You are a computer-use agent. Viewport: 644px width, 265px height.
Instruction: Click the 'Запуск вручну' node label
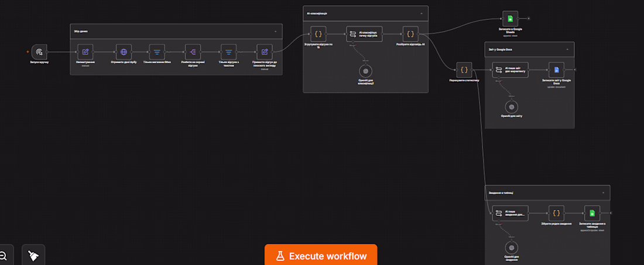point(39,63)
